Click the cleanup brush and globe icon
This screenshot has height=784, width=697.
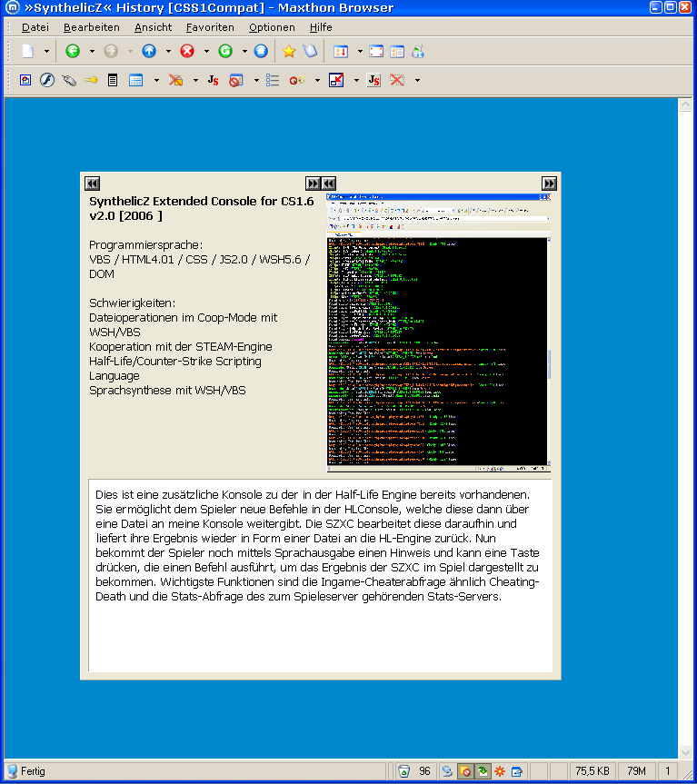pyautogui.click(x=417, y=51)
